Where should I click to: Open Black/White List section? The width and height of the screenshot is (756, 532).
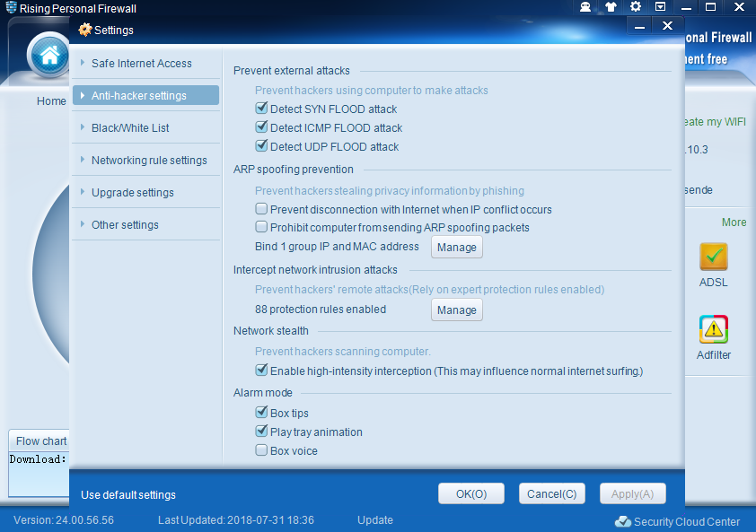(x=145, y=127)
